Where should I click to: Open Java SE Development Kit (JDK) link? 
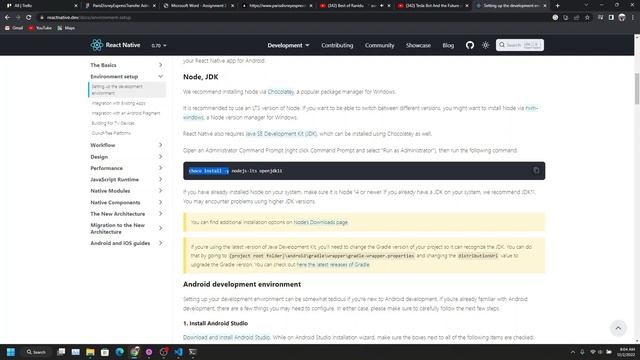(281, 134)
